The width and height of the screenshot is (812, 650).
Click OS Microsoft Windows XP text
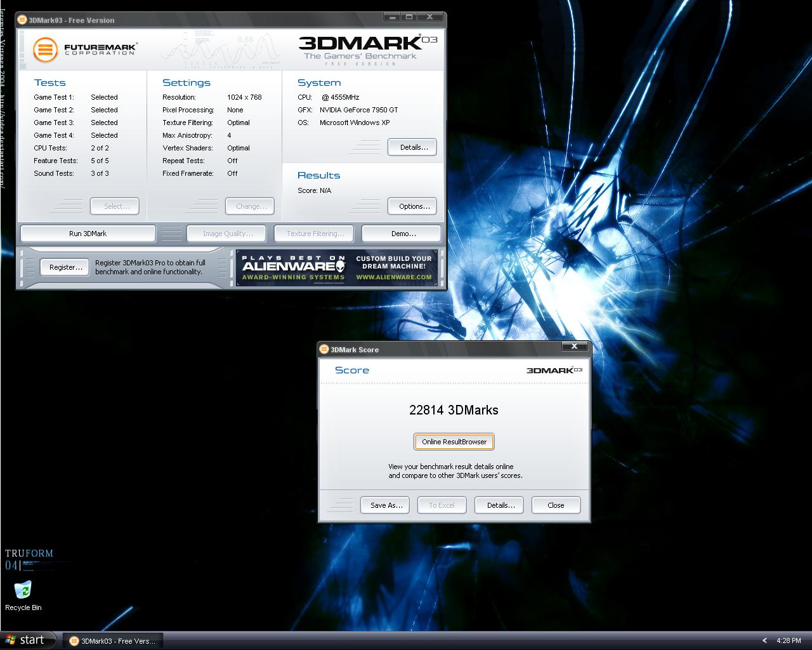pyautogui.click(x=344, y=123)
